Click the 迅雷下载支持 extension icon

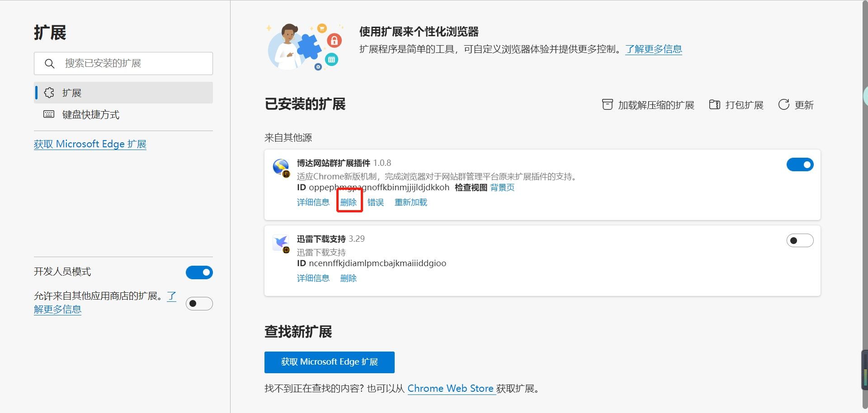click(281, 243)
